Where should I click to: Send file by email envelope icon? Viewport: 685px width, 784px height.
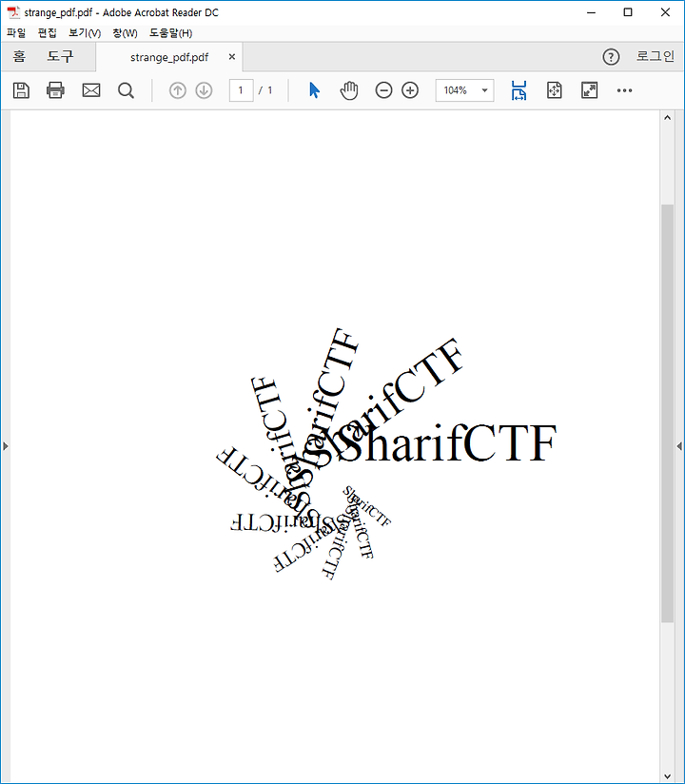coord(91,90)
